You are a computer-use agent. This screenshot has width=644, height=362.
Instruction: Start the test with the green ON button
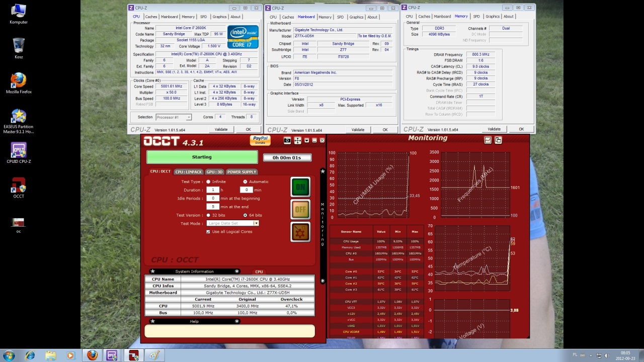tap(300, 187)
